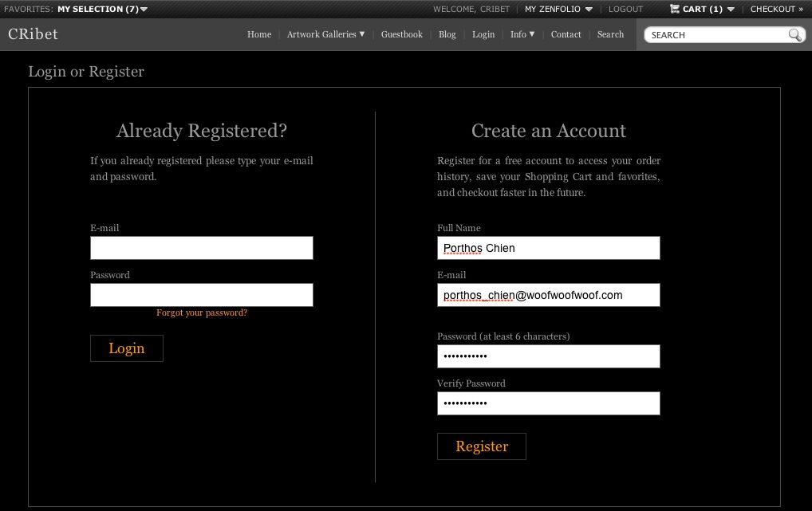
Task: Click LOGOUT in the top bar
Action: [x=625, y=9]
